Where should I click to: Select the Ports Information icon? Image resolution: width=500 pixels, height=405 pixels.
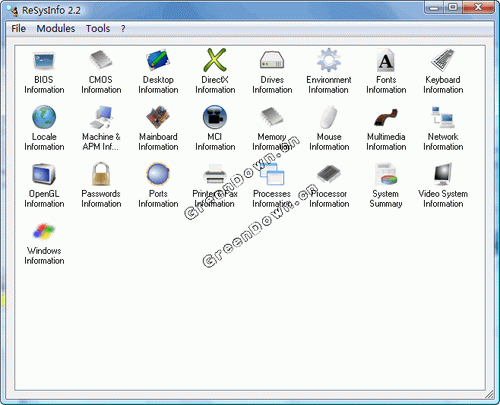coord(158,174)
